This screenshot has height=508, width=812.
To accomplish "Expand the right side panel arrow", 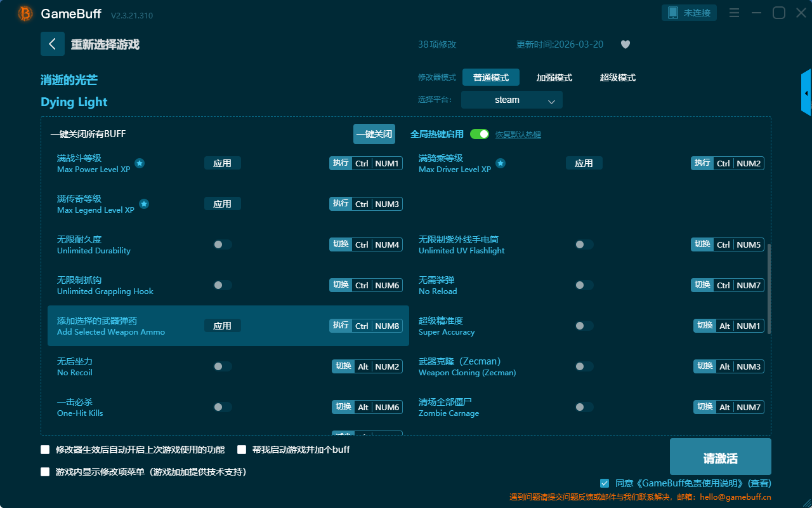I will pyautogui.click(x=806, y=93).
